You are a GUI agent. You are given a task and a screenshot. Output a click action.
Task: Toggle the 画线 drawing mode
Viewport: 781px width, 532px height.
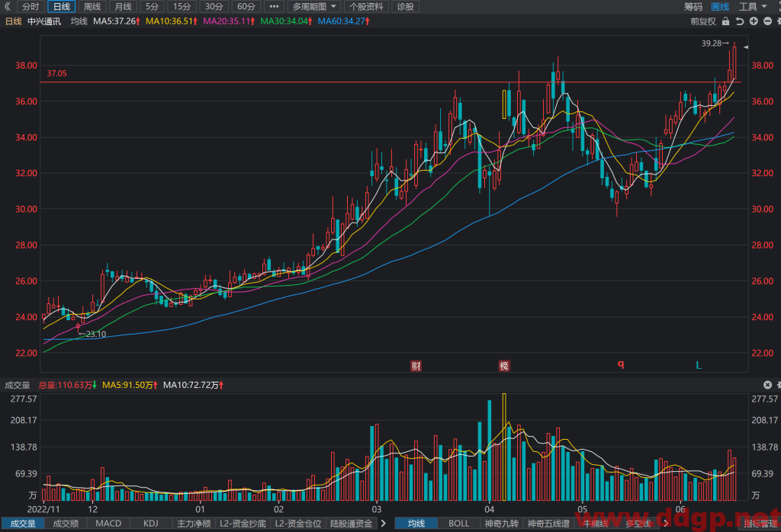[720, 6]
